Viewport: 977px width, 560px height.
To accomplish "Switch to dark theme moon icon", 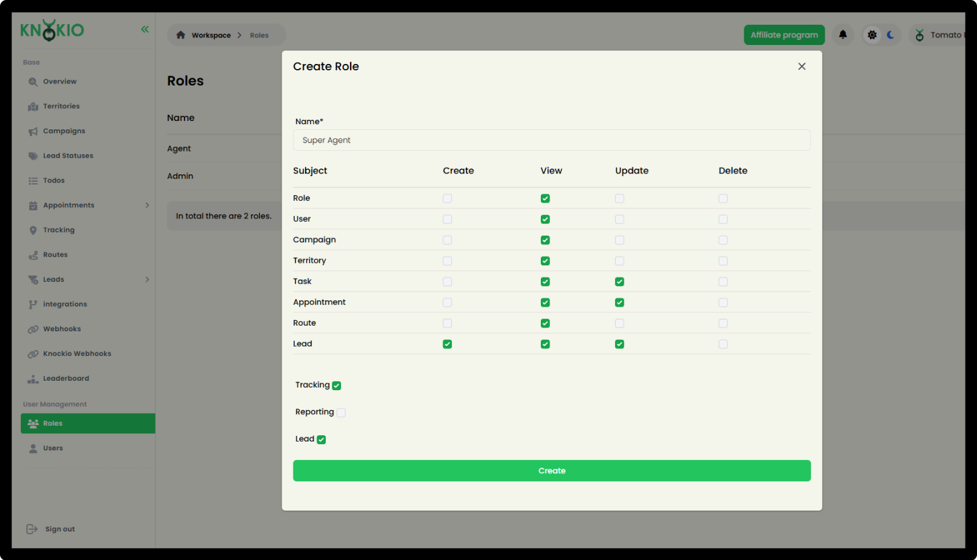I will coord(890,35).
